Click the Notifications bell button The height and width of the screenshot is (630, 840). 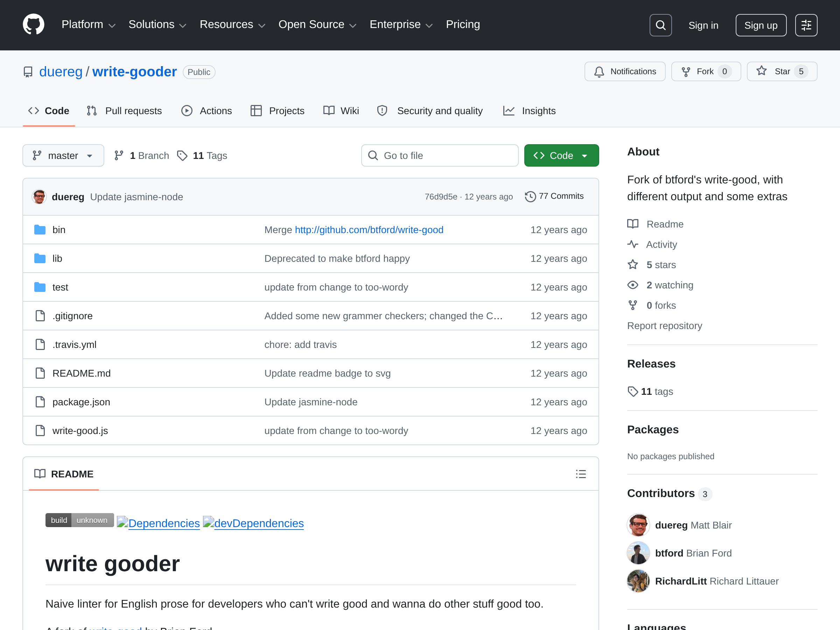pyautogui.click(x=625, y=71)
